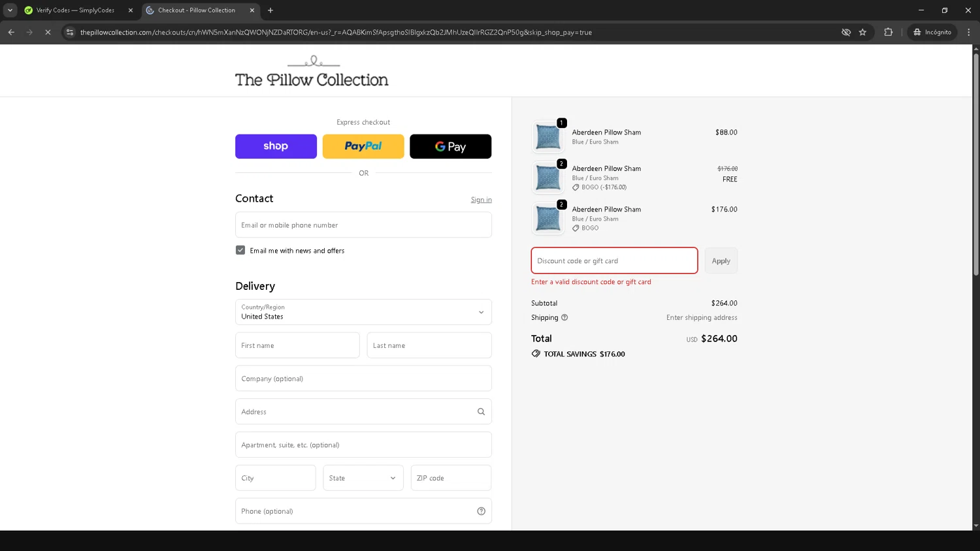Pay with the PayPal express button
Screen dimensions: 980x551
(363, 146)
